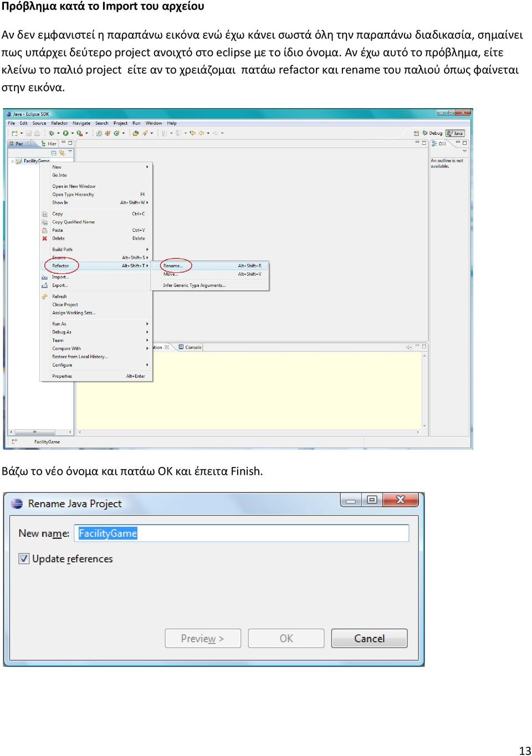The width and height of the screenshot is (532, 756).
Task: Click the New name text field
Action: click(242, 533)
